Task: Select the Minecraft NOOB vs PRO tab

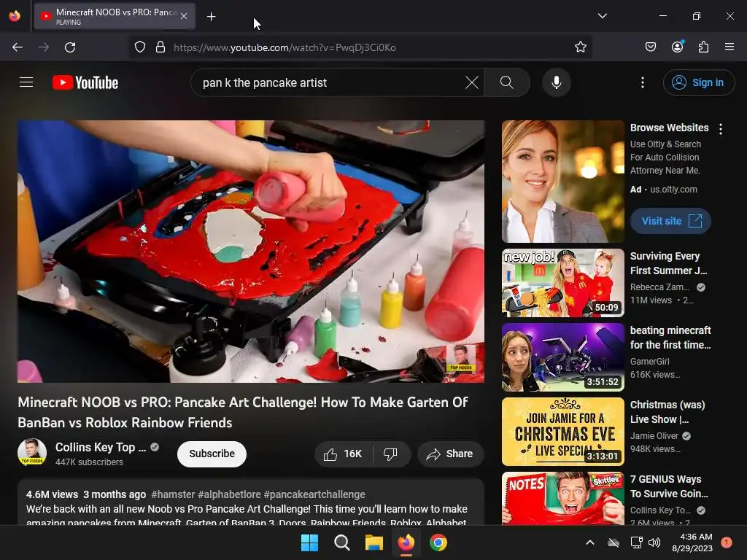Action: pos(115,16)
